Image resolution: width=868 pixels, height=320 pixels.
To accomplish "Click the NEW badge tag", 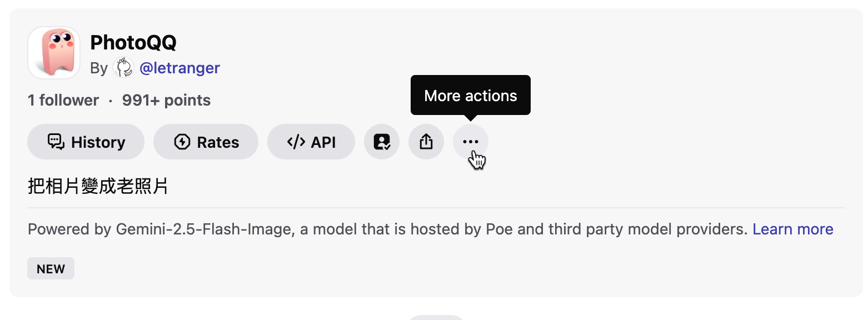I will pyautogui.click(x=51, y=269).
